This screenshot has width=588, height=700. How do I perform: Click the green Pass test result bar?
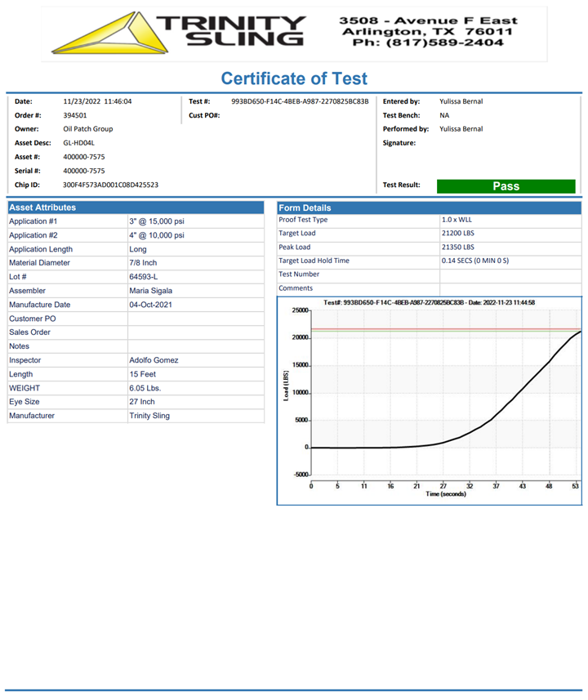point(506,186)
